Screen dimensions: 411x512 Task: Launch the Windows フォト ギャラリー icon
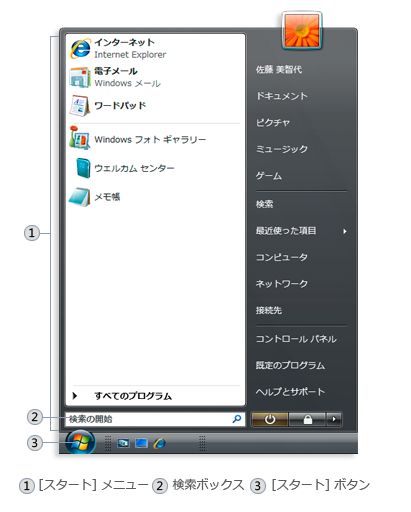click(x=80, y=138)
